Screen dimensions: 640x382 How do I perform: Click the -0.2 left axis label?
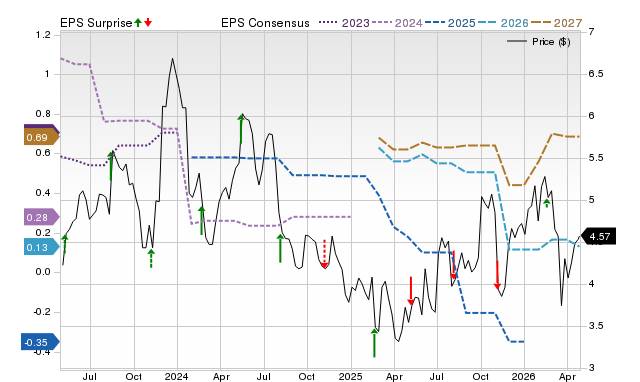[x=41, y=311]
